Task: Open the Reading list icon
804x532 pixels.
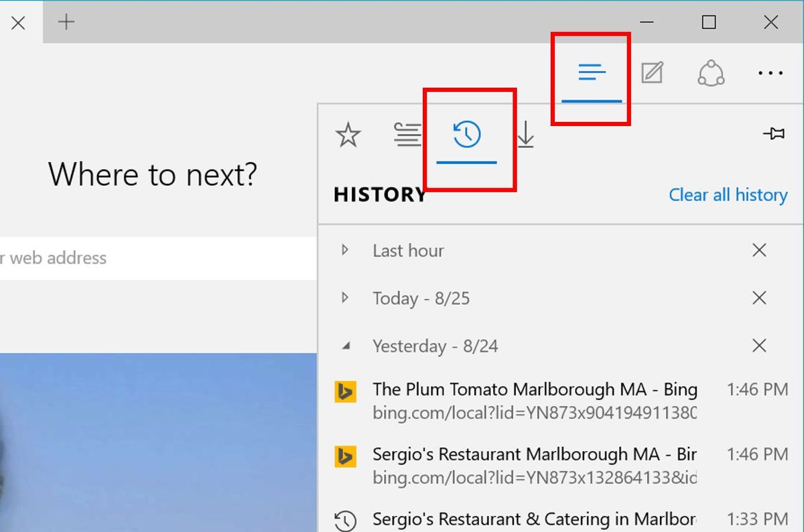Action: [x=407, y=134]
